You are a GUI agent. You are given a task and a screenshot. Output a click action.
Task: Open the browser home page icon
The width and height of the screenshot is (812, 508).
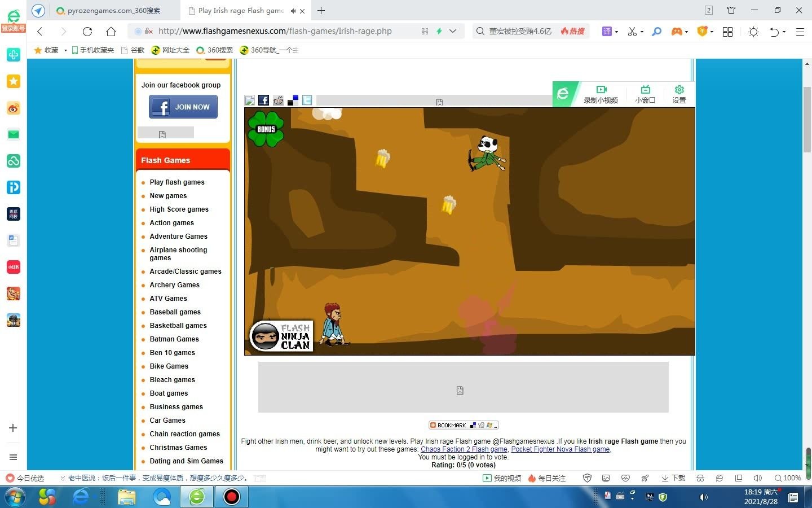coord(111,32)
